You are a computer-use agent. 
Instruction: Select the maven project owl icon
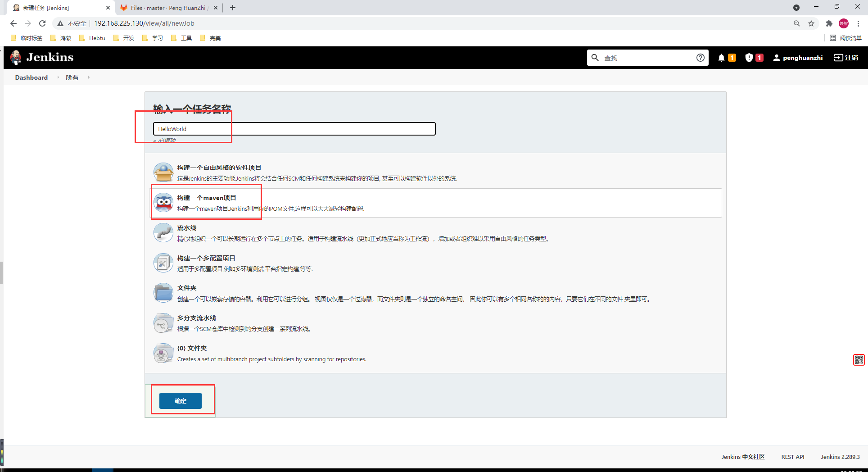(163, 203)
